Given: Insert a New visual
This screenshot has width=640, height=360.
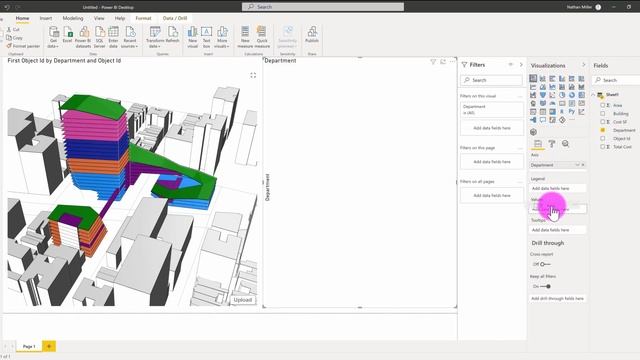Looking at the screenshot, I should click(193, 37).
